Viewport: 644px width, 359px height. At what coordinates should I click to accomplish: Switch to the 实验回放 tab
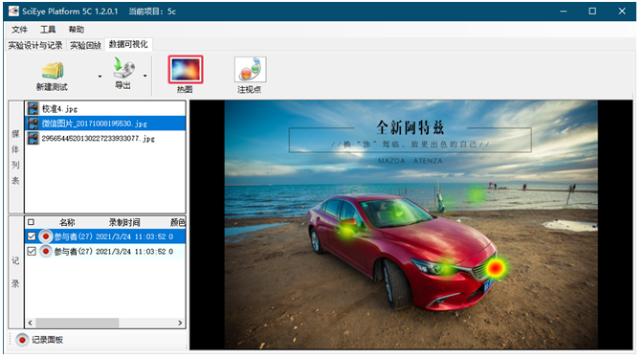85,45
